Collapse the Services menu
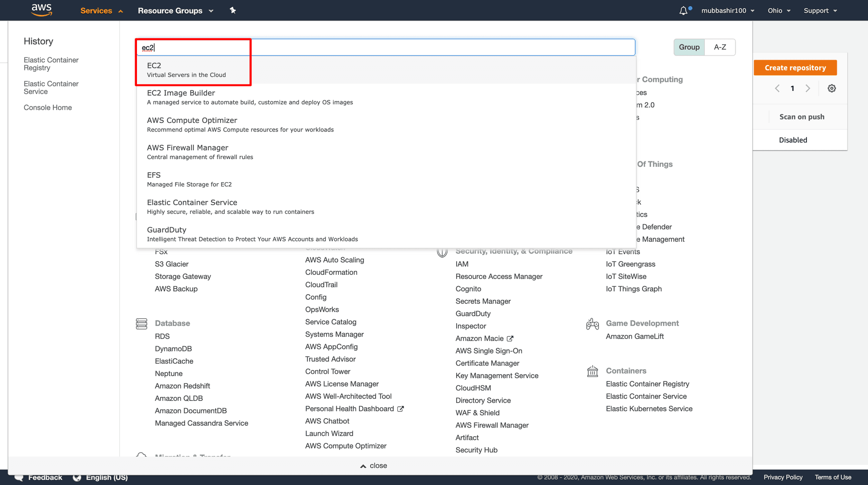Viewport: 868px width, 485px height. click(101, 11)
